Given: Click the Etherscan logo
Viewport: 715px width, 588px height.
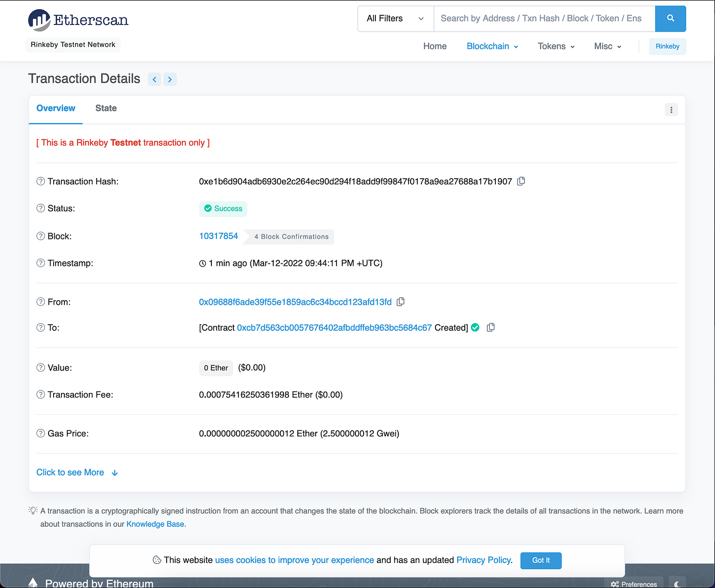Looking at the screenshot, I should 78,20.
